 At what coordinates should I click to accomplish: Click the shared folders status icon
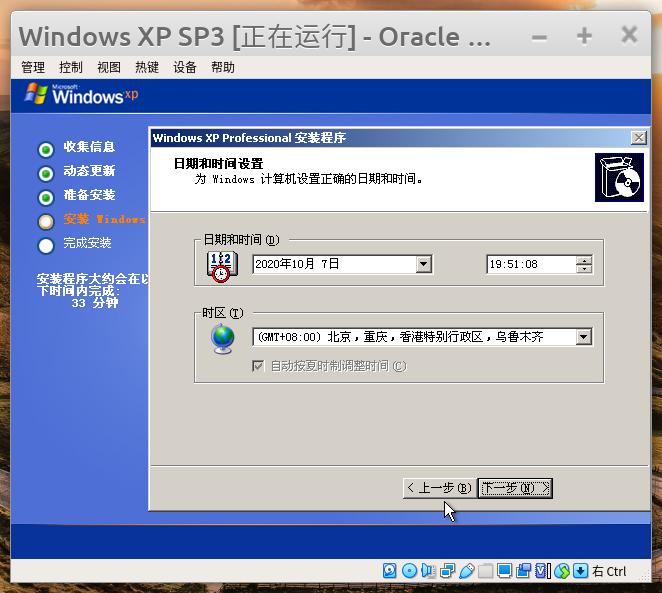[x=486, y=571]
